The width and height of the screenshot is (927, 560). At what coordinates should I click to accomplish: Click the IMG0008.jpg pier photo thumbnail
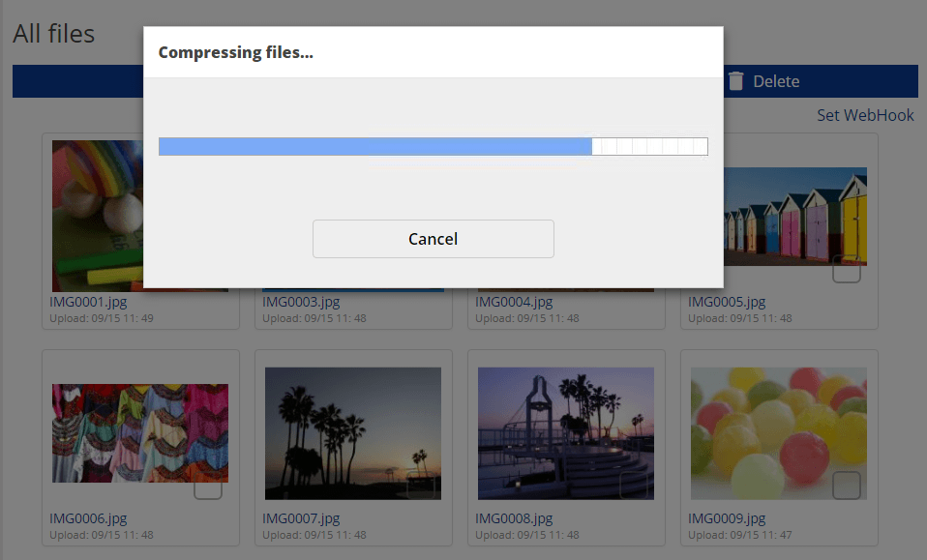point(565,432)
